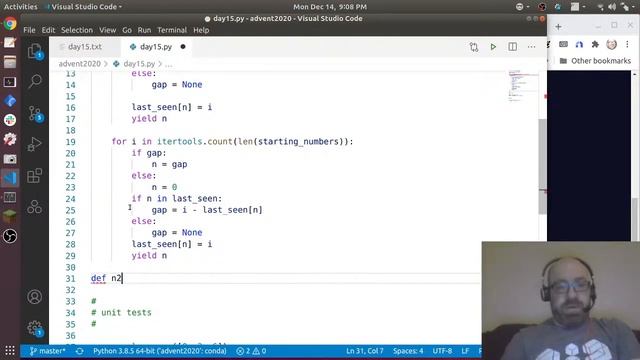Screen dimensions: 640x360
Task: Open the Accounts menu in activity bar
Action: tap(35, 297)
